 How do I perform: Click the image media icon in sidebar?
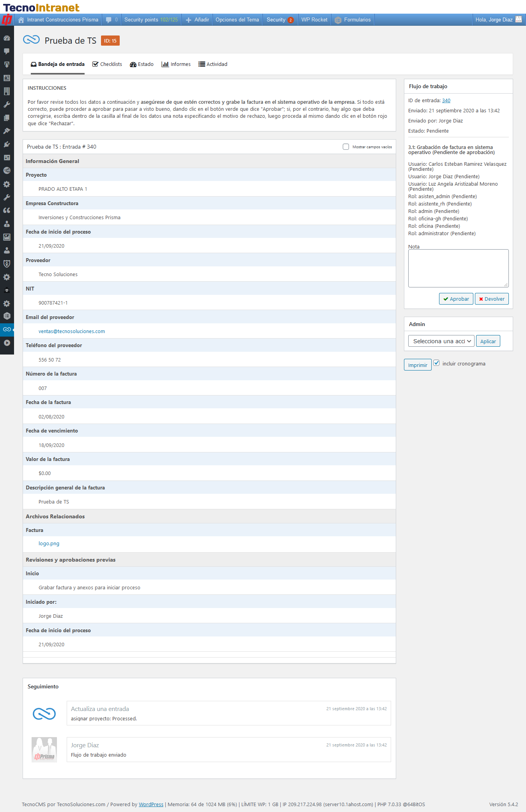click(x=7, y=237)
